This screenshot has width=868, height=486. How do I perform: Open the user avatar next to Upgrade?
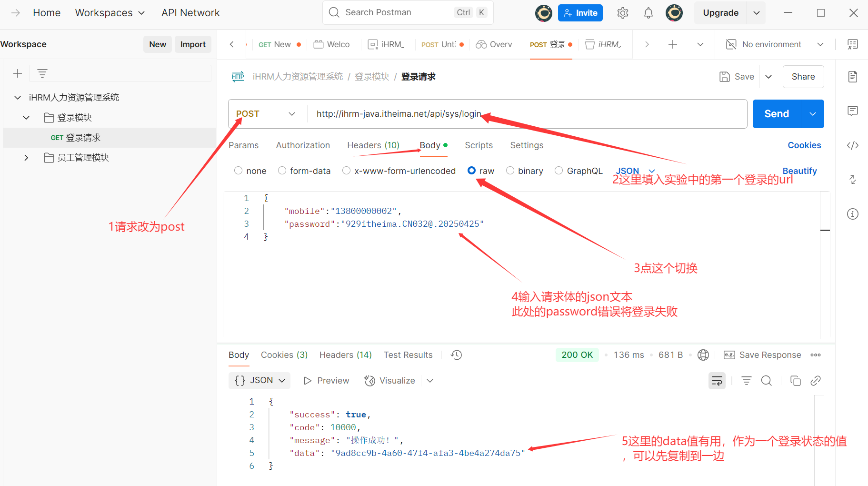(x=674, y=13)
